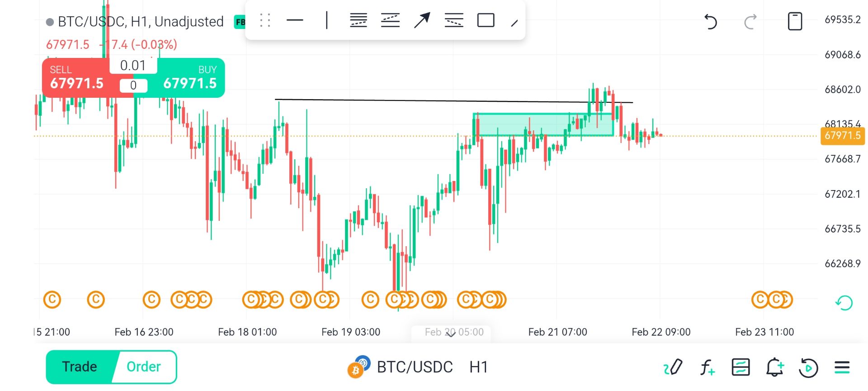868x391 pixels.
Task: Open the add indicator function icon
Action: [707, 367]
